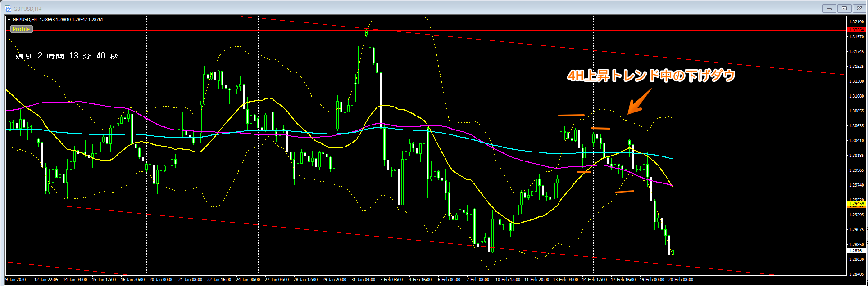
Task: Click the 13 Feb 04:00 time label
Action: [x=565, y=280]
